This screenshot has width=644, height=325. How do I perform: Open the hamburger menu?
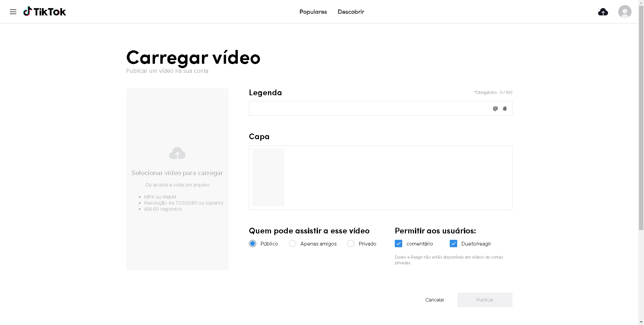coord(13,12)
